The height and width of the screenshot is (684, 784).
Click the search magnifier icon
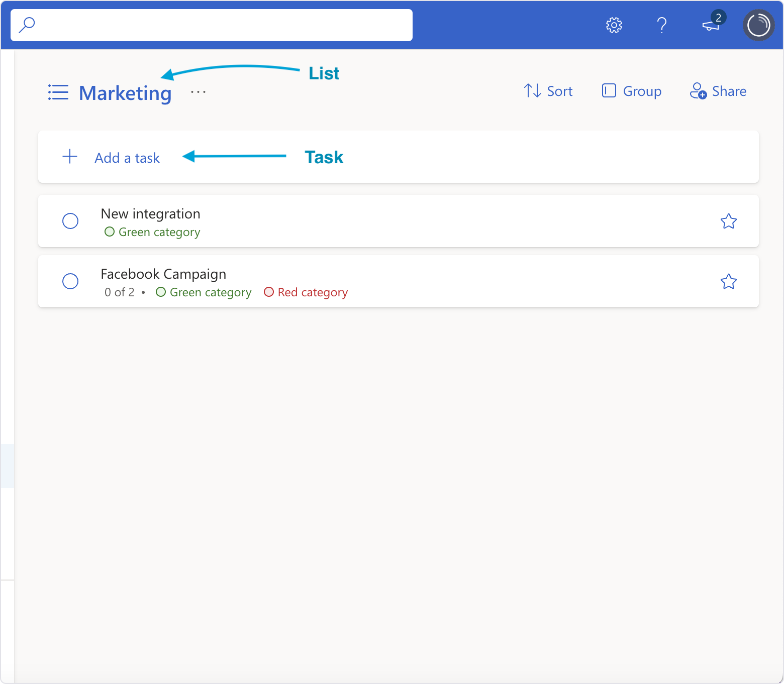pyautogui.click(x=27, y=25)
